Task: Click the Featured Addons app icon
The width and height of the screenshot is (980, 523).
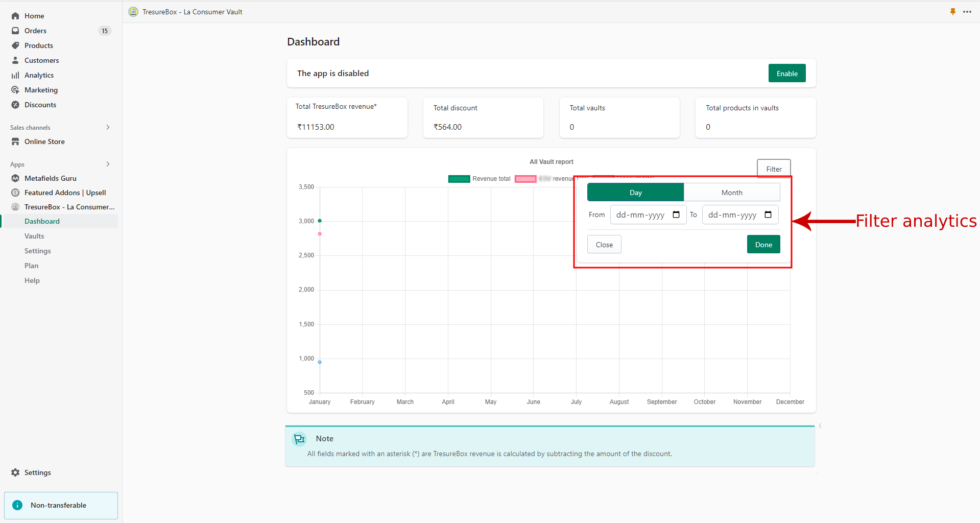Action: tap(15, 193)
